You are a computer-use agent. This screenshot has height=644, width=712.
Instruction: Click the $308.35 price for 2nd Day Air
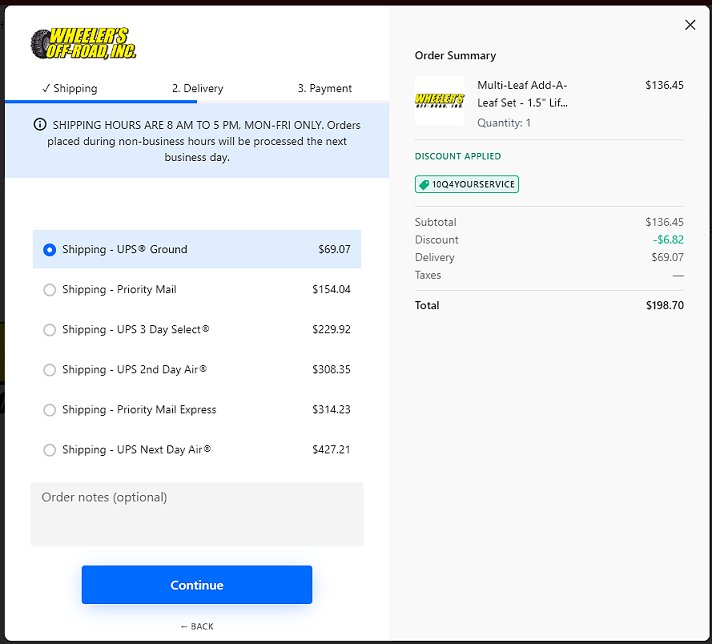pos(331,369)
